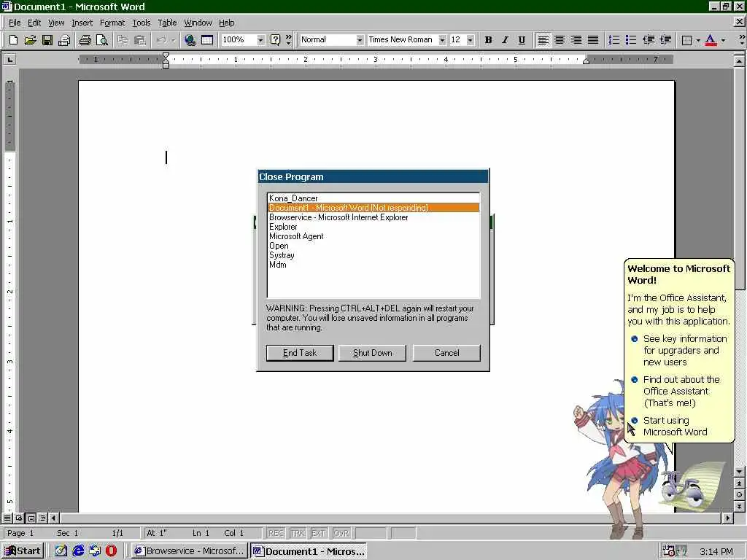Expand the Border style dropdown arrow
The height and width of the screenshot is (560, 747).
(698, 40)
